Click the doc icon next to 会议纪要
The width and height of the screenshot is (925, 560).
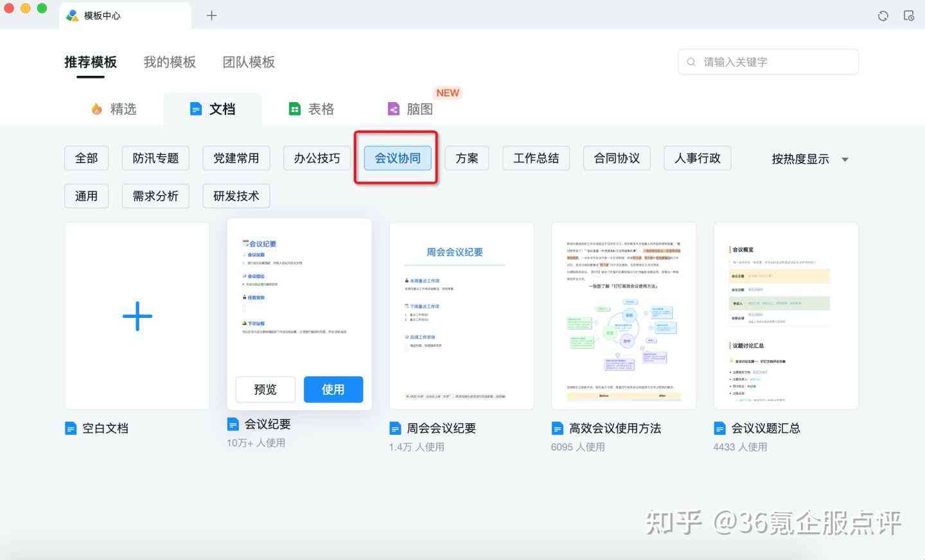[x=233, y=424]
